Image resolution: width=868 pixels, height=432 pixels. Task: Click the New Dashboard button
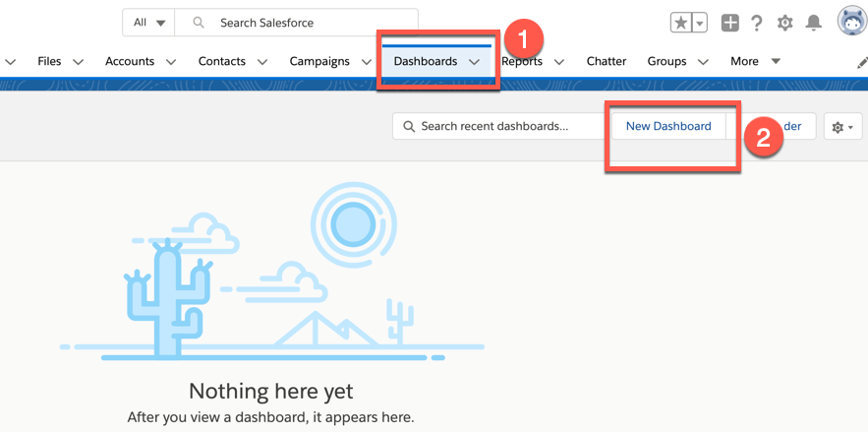[x=668, y=126]
